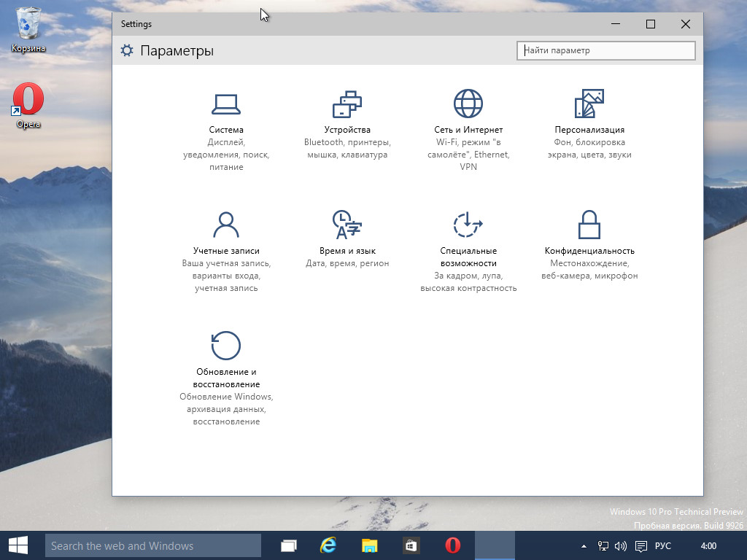Click description 'Фон, блокировка экрана, цвета, звуки'

[589, 148]
